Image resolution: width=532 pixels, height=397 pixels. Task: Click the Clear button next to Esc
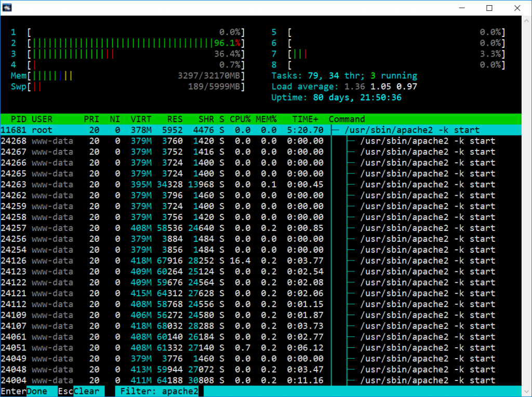[x=86, y=391]
